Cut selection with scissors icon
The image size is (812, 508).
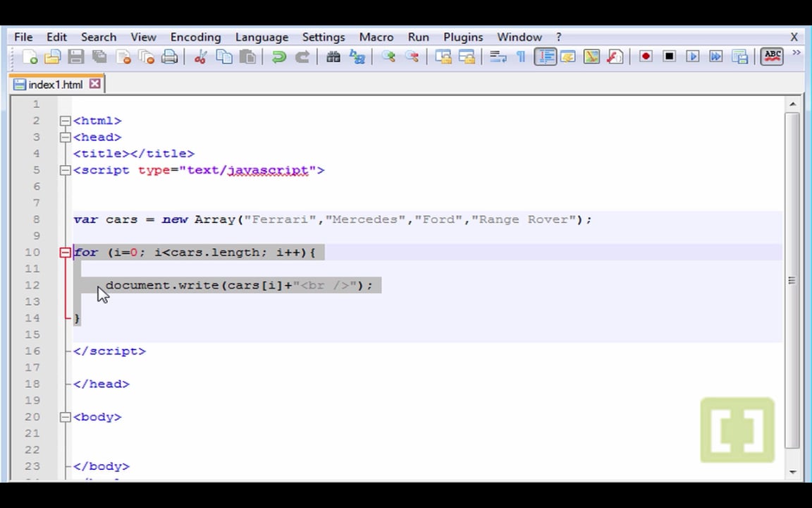pyautogui.click(x=200, y=56)
